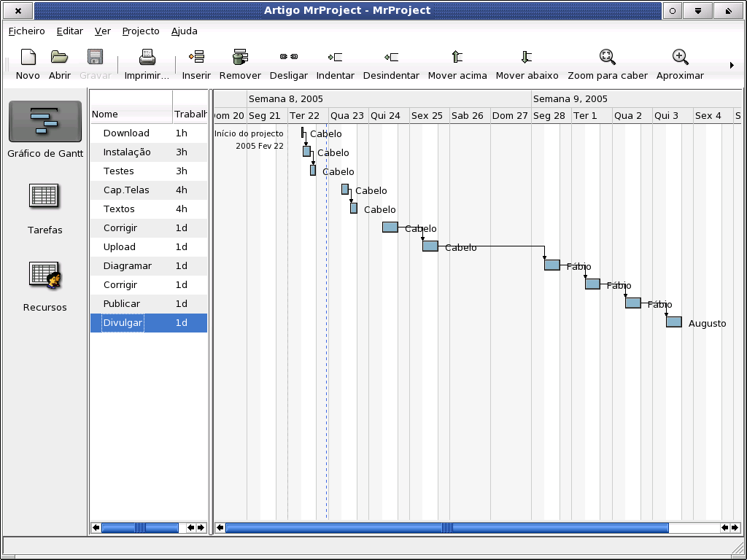Click rightmost arrow of Gantt scrollbar
This screenshot has height=560, width=747.
[735, 528]
